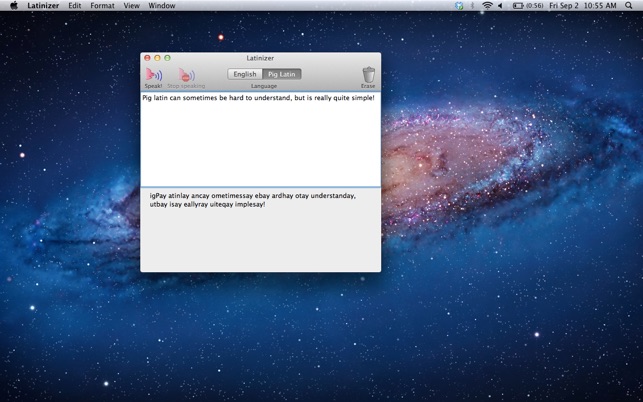Click the Stop speaking icon

[x=186, y=75]
